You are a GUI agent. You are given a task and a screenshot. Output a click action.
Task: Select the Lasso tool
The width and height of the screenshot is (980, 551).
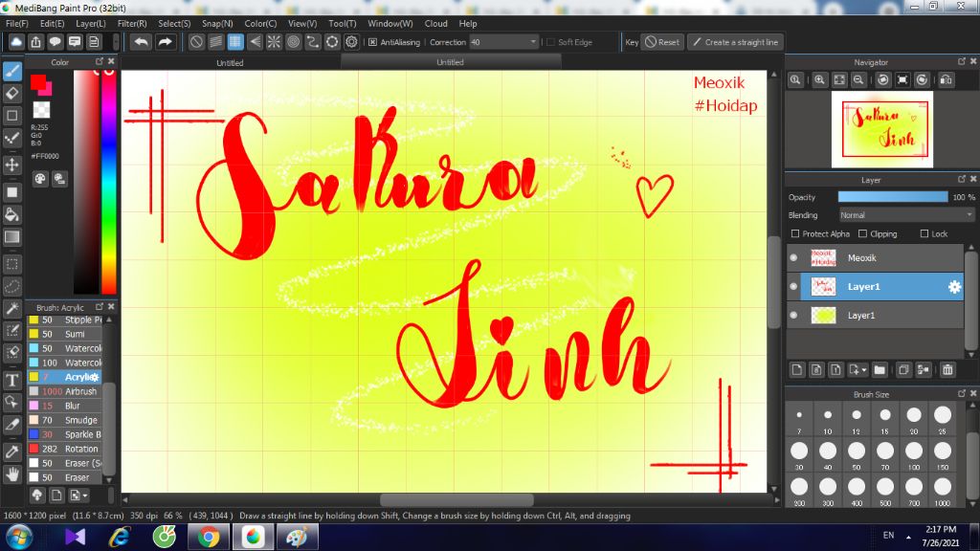click(x=11, y=286)
